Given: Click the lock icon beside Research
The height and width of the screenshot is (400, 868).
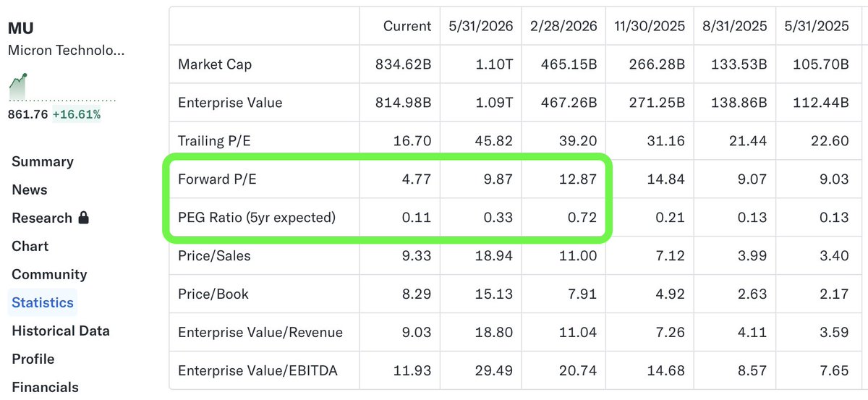Looking at the screenshot, I should 83,218.
